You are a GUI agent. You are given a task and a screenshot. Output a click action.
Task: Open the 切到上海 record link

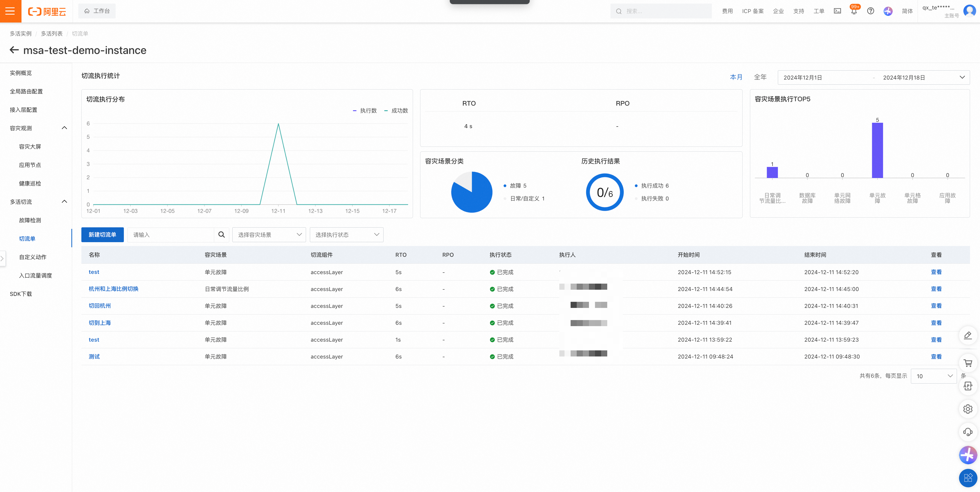100,323
